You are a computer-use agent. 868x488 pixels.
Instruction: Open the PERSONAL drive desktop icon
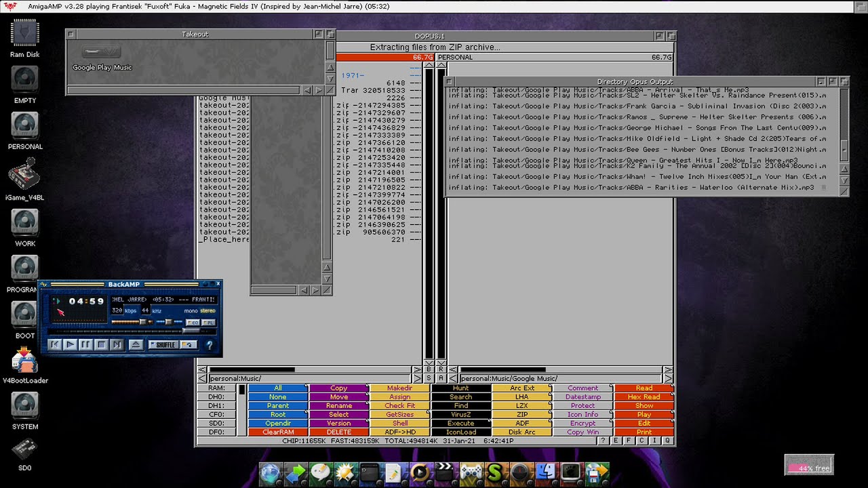point(25,126)
